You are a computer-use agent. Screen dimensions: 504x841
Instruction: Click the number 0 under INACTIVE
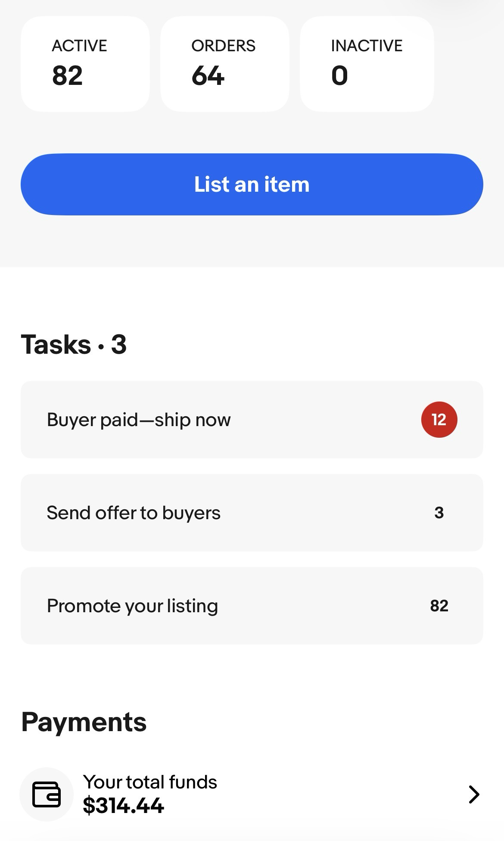(339, 76)
